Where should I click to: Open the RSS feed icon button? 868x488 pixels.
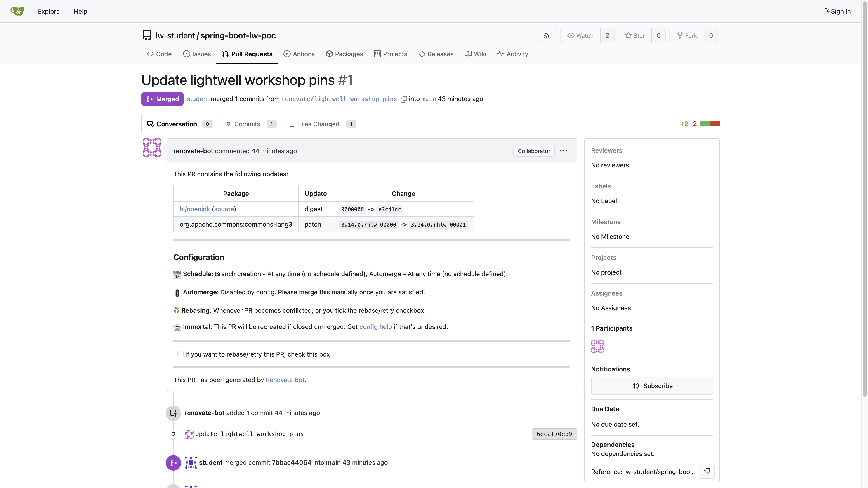[546, 36]
